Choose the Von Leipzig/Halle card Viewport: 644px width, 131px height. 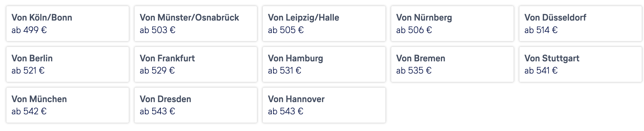tap(324, 23)
